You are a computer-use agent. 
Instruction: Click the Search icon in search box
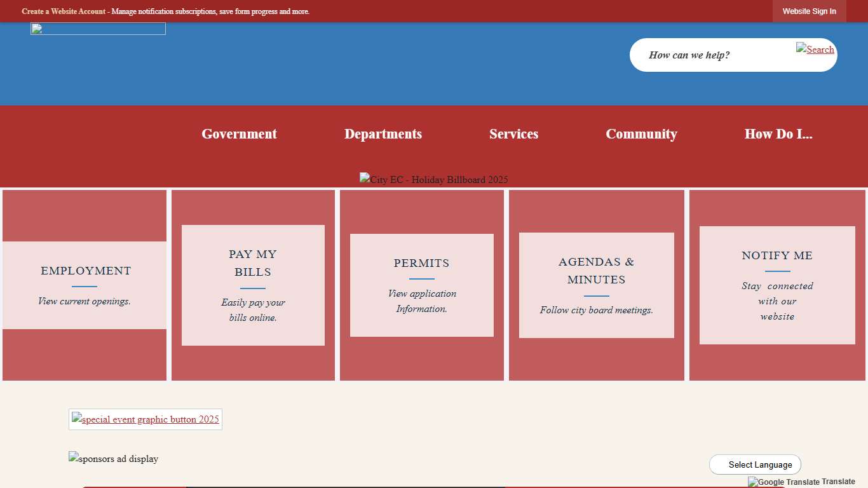pyautogui.click(x=815, y=49)
